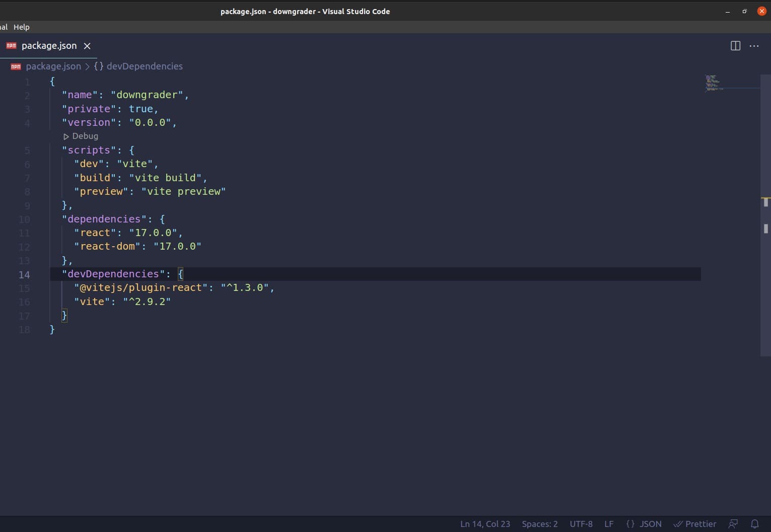
Task: Click the devDependencies breadcrumb segment
Action: pyautogui.click(x=144, y=66)
